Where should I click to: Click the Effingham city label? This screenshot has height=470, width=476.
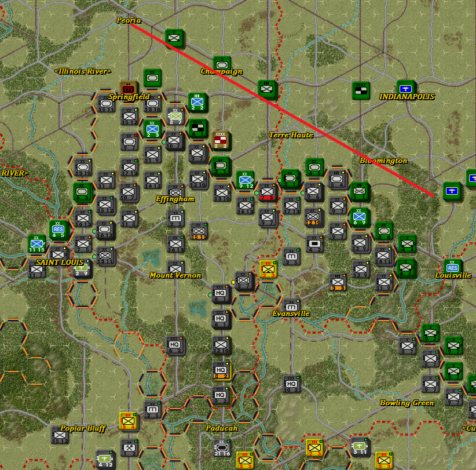pyautogui.click(x=175, y=199)
